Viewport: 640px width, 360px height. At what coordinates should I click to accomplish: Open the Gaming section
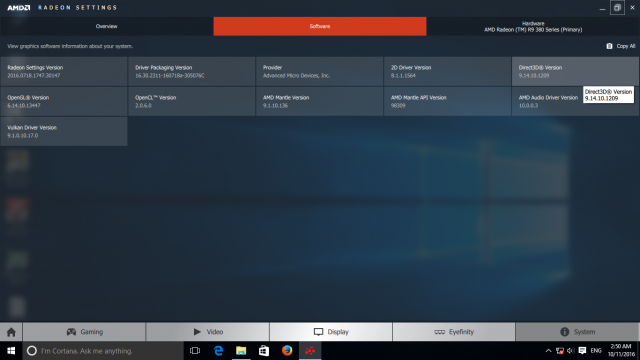click(84, 332)
